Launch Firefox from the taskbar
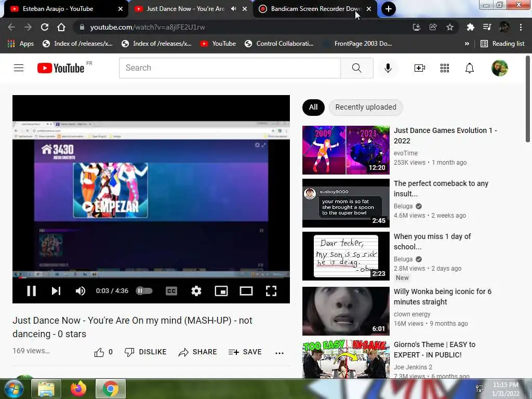This screenshot has width=532, height=399. (x=78, y=389)
